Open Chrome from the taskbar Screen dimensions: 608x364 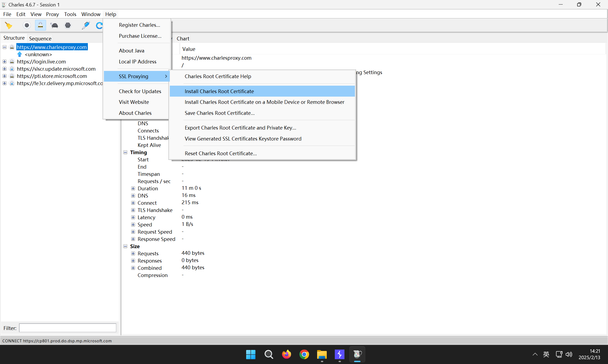304,355
